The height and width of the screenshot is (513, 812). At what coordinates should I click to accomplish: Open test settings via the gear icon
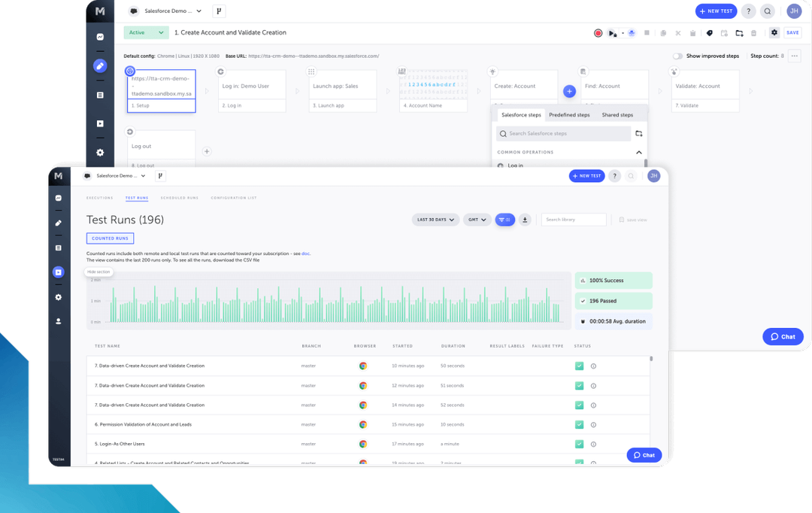tap(774, 33)
